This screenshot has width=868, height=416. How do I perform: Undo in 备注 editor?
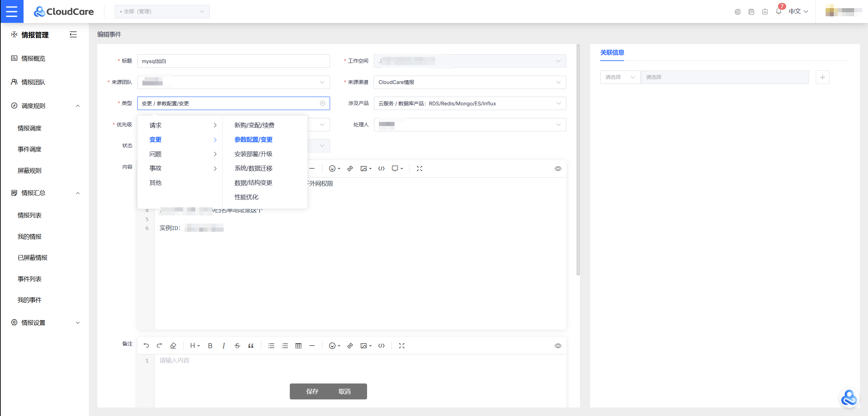146,346
